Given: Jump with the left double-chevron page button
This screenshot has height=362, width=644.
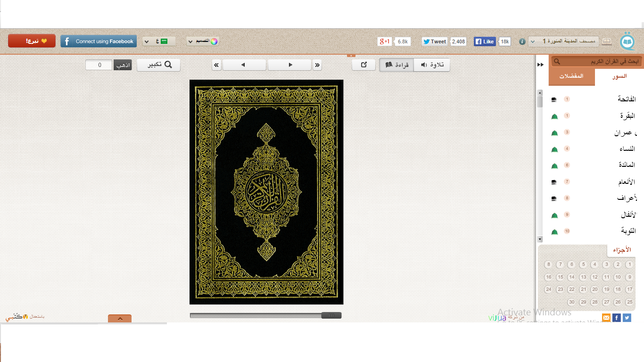Looking at the screenshot, I should point(216,65).
